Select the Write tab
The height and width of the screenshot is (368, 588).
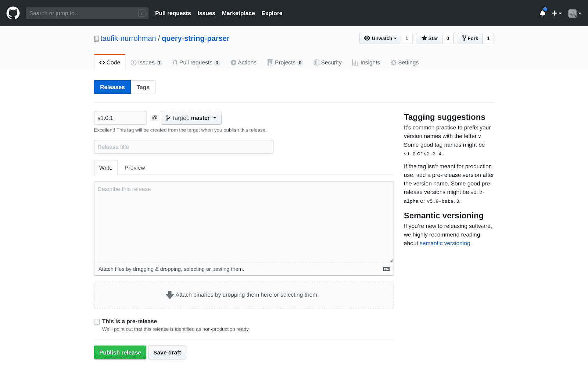point(106,168)
